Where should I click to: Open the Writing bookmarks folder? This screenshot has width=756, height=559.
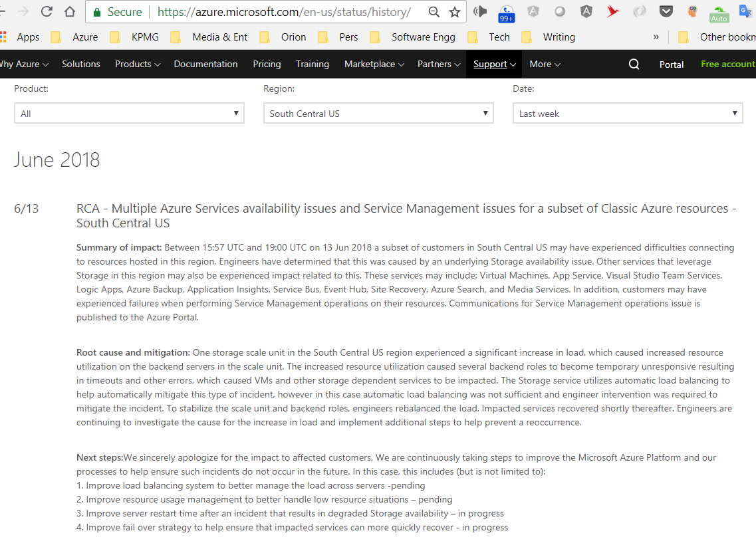pyautogui.click(x=549, y=37)
